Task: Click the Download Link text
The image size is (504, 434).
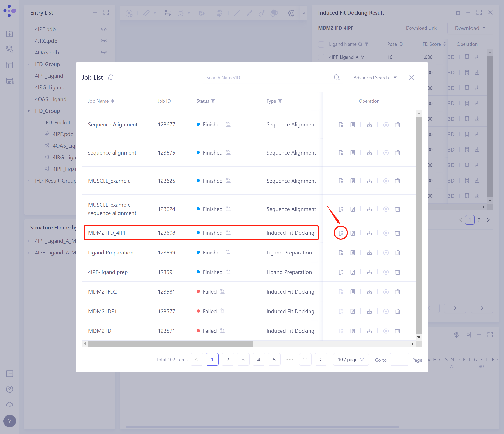Action: point(421,28)
